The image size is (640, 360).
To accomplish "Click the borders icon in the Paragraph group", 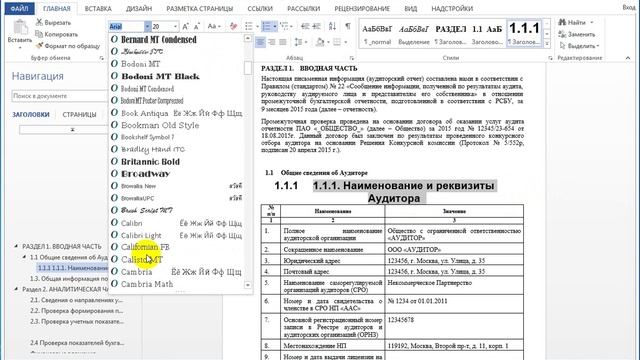I will coord(337,42).
